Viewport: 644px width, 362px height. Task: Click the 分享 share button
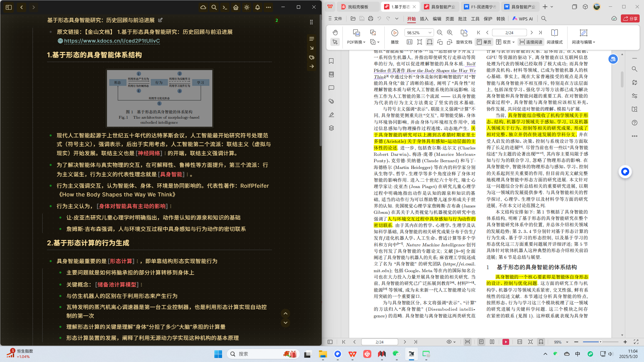click(630, 19)
